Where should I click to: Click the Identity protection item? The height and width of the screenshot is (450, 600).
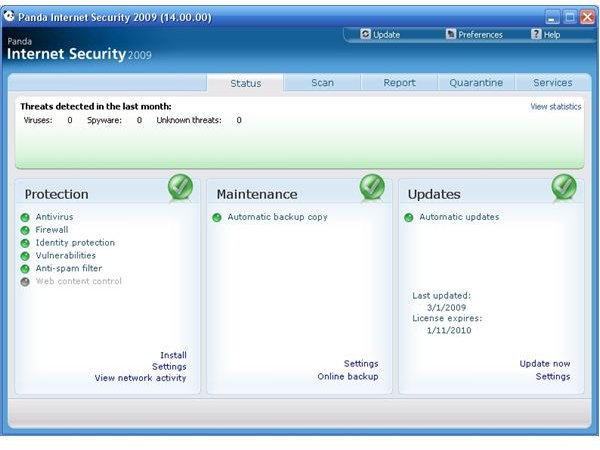(75, 243)
